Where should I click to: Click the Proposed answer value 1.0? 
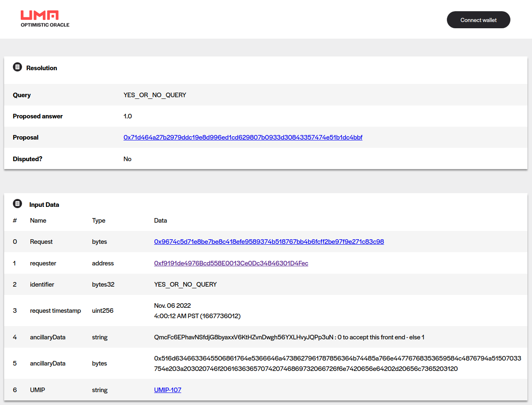pos(128,116)
